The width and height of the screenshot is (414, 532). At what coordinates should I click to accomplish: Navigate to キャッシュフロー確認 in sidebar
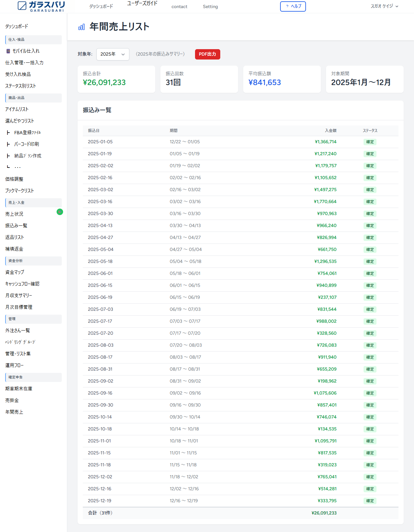(x=22, y=284)
